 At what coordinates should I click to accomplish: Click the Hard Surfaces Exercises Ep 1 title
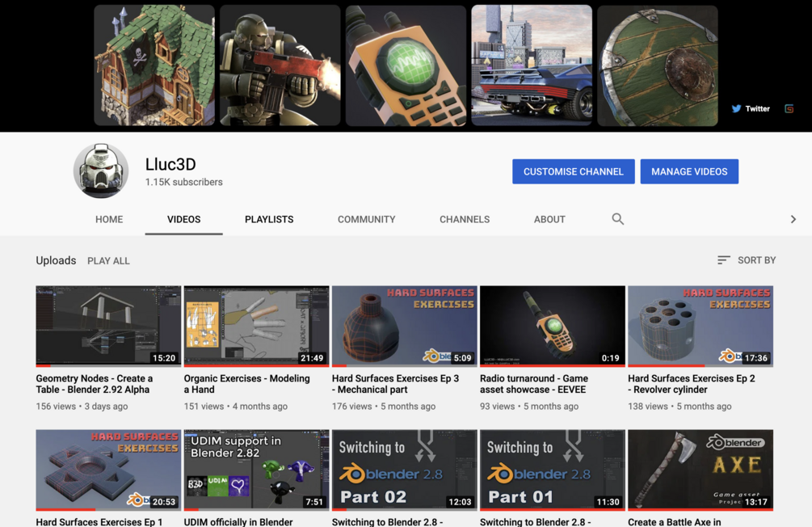point(99,522)
